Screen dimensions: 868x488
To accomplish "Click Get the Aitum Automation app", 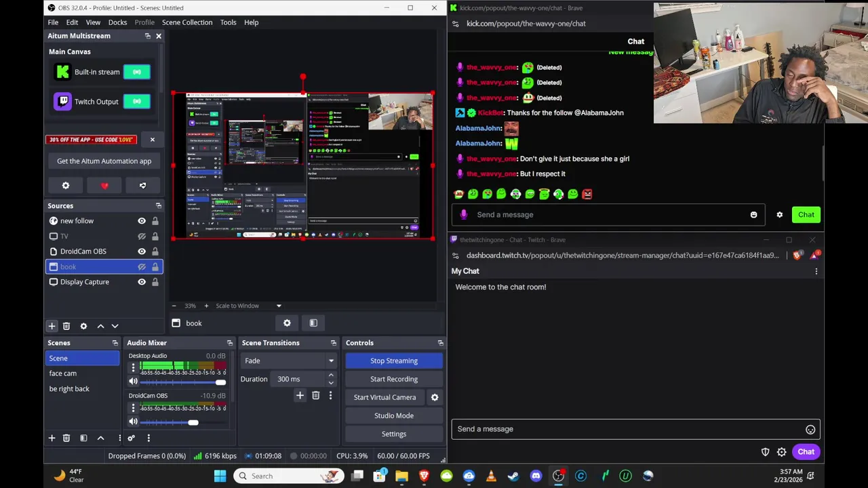I will (x=104, y=161).
